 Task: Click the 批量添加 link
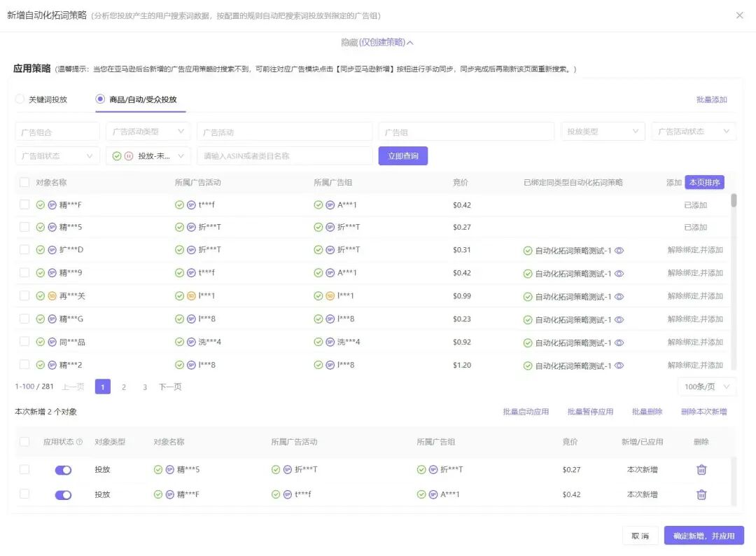(x=712, y=99)
